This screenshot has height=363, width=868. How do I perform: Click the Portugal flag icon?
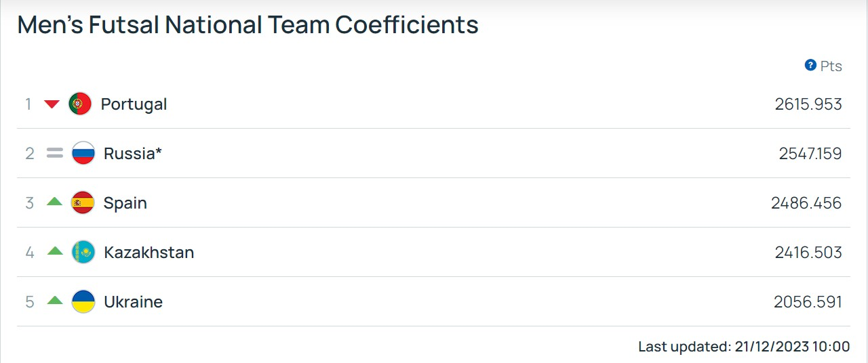[x=80, y=104]
